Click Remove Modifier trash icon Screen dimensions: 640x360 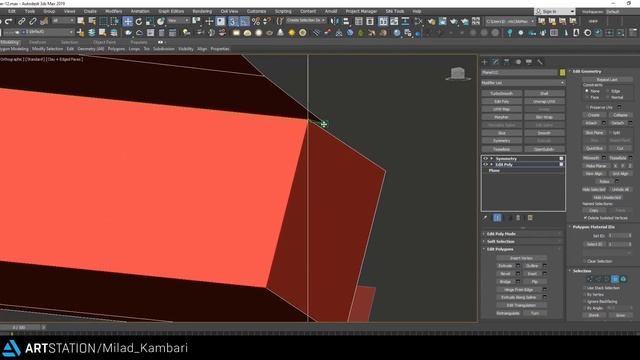click(x=518, y=218)
